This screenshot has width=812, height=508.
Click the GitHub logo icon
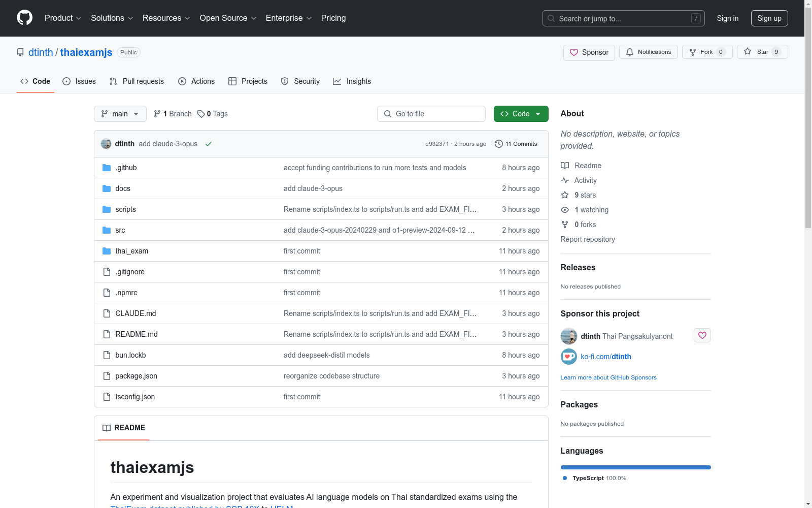tap(24, 18)
